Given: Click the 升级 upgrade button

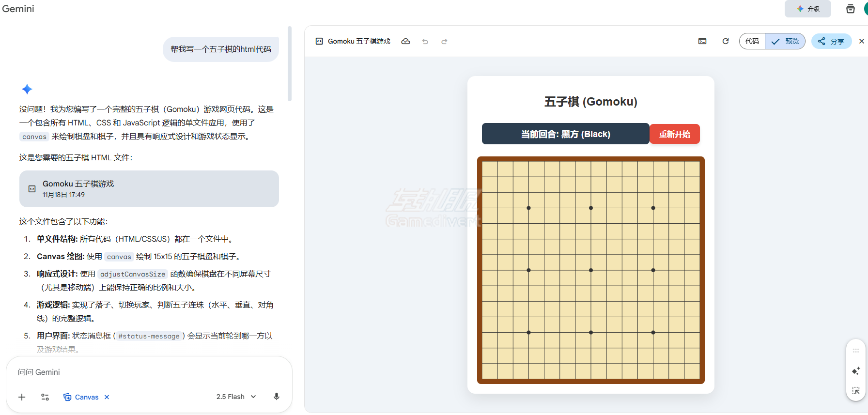Looking at the screenshot, I should click(x=807, y=9).
